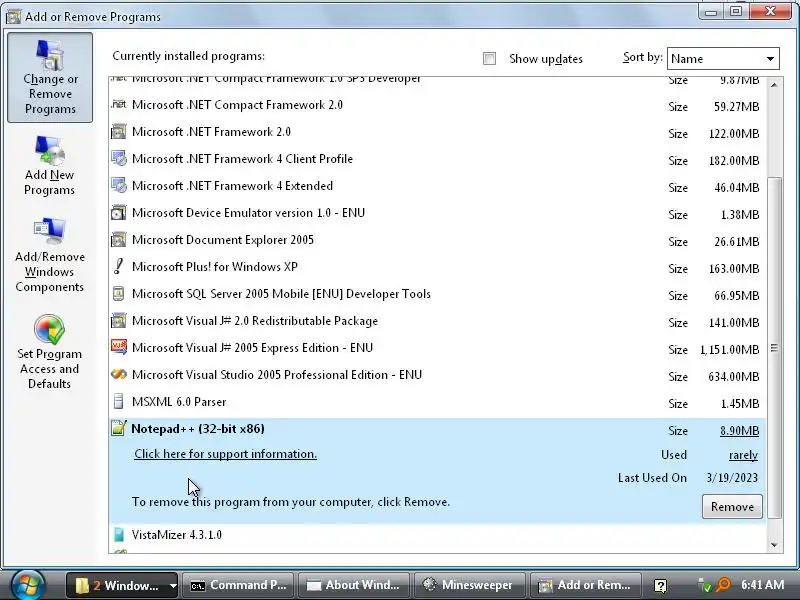Viewport: 800px width, 600px height.
Task: Click MSXML 6.0 Parser icon
Action: pos(118,402)
